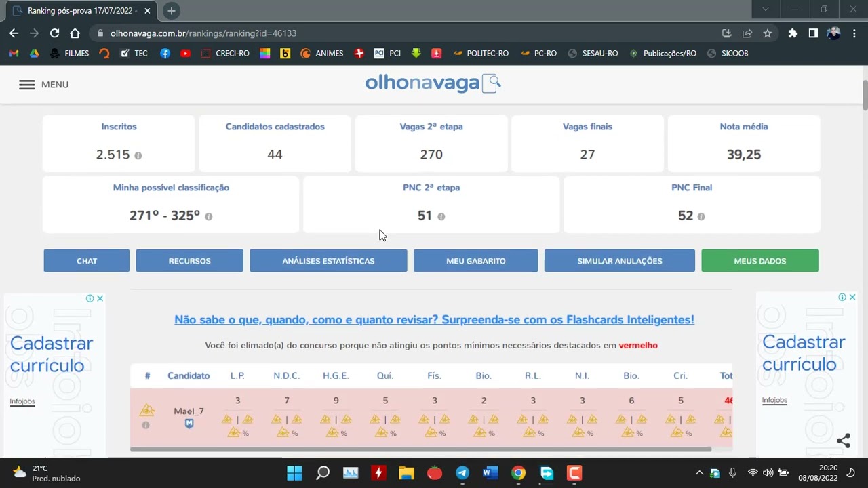This screenshot has width=868, height=488.
Task: Reload the page
Action: [x=54, y=33]
